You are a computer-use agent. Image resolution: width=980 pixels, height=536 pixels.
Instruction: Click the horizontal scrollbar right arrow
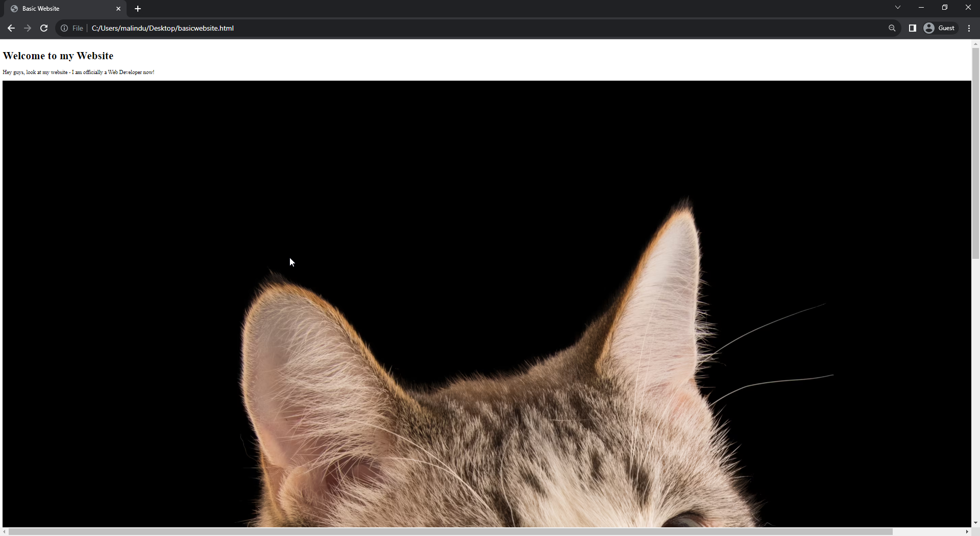[967, 532]
